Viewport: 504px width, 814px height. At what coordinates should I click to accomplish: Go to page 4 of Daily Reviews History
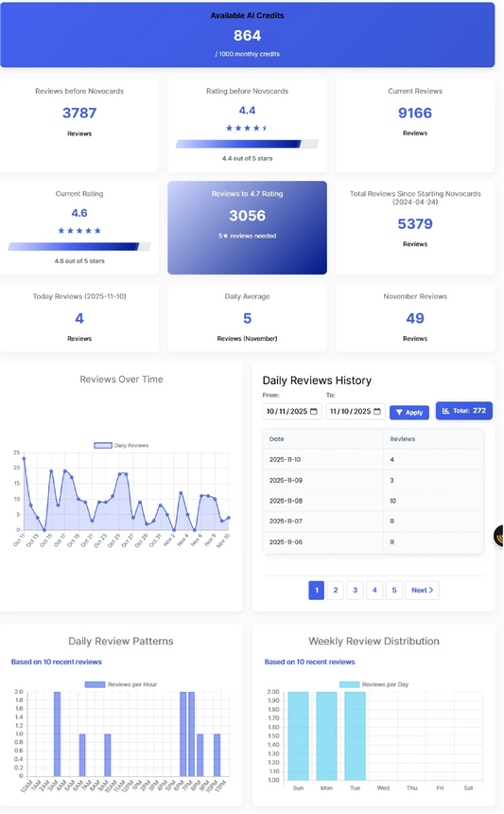coord(374,591)
